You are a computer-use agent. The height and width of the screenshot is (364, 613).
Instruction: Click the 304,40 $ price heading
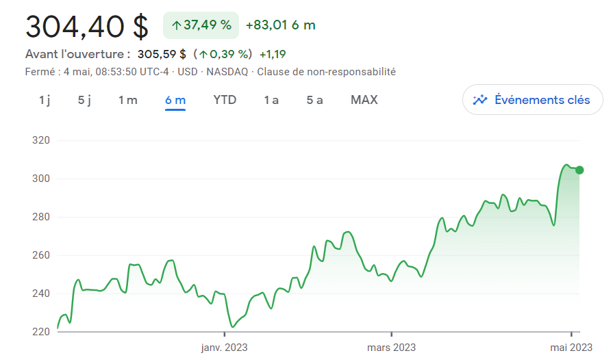[x=87, y=27]
